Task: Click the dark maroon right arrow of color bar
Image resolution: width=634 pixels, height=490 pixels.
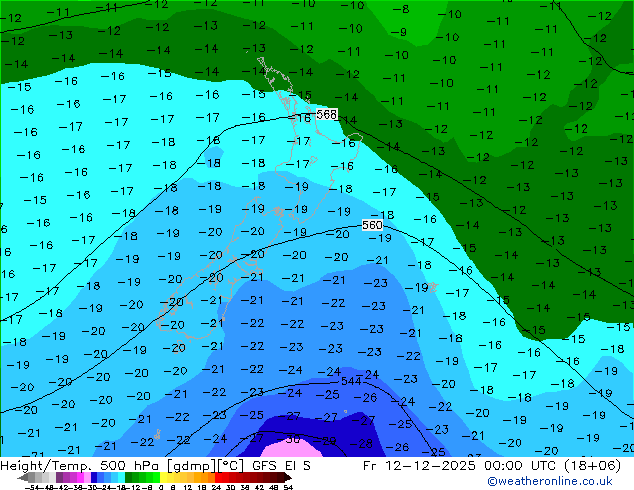Action: tap(288, 477)
